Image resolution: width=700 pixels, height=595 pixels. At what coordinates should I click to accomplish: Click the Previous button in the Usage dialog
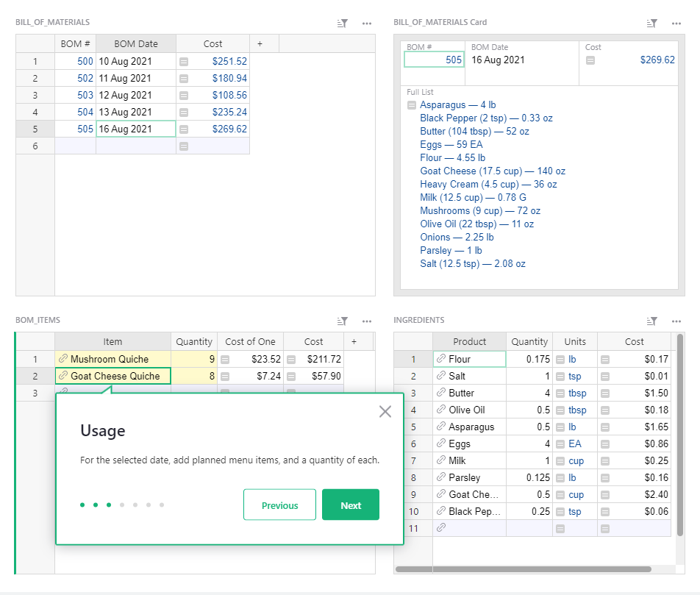(279, 505)
